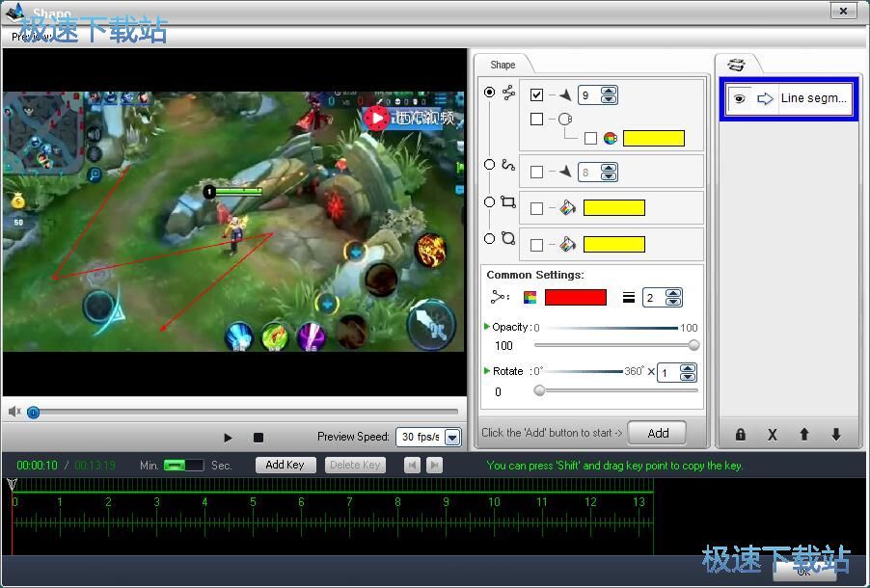The image size is (870, 588).
Task: Choose the rectangle radio button
Action: (489, 201)
